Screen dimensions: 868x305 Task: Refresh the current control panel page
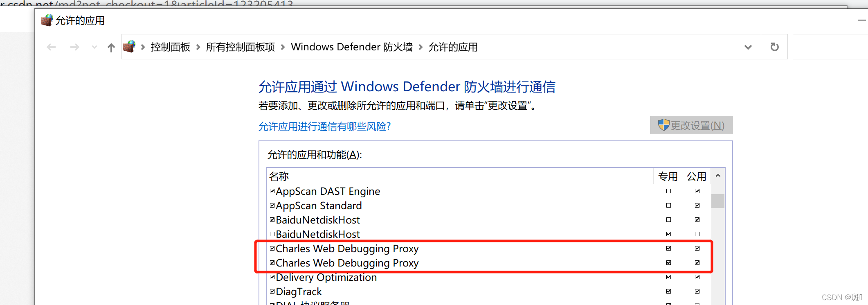tap(774, 47)
